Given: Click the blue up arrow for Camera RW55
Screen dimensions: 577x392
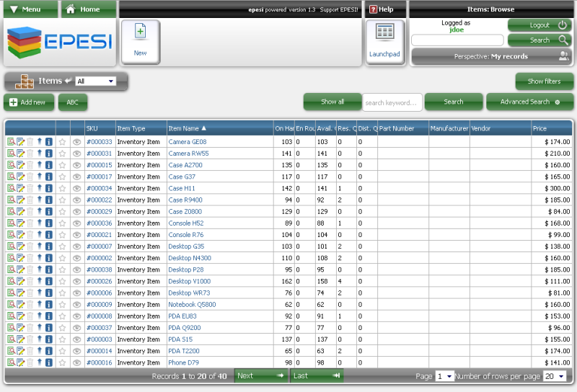Looking at the screenshot, I should 40,153.
